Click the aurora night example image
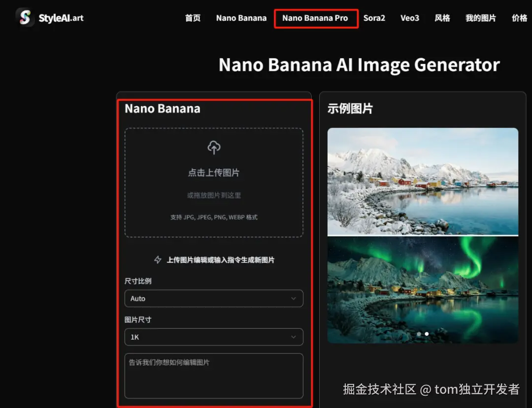This screenshot has width=532, height=408. [423, 290]
